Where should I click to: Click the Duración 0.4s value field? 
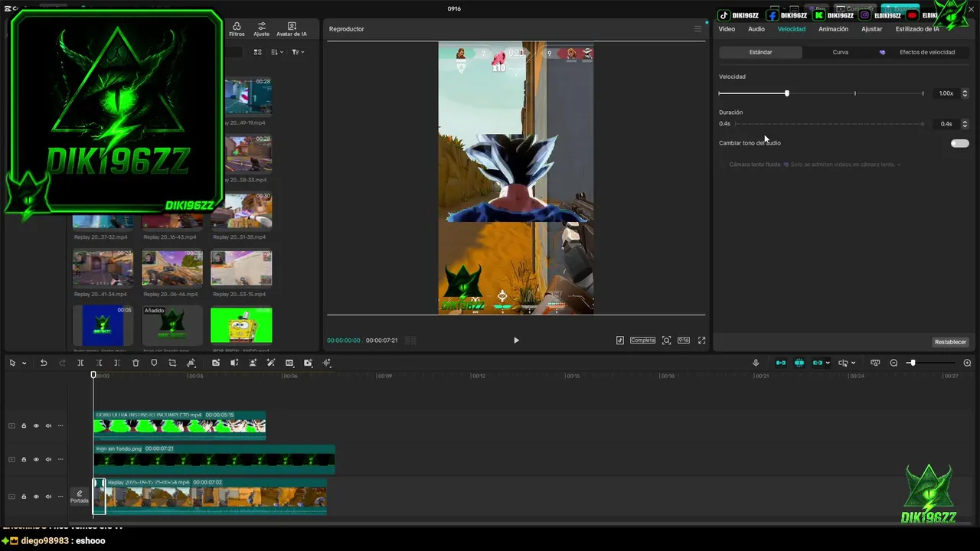946,124
